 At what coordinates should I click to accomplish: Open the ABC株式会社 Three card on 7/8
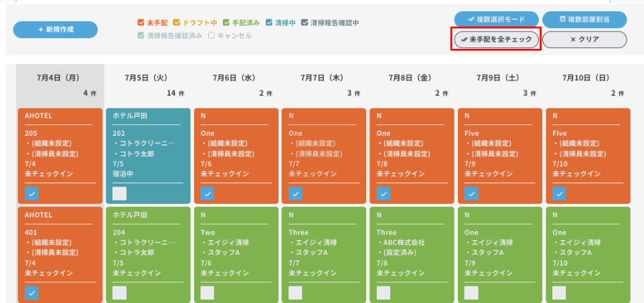tap(412, 247)
